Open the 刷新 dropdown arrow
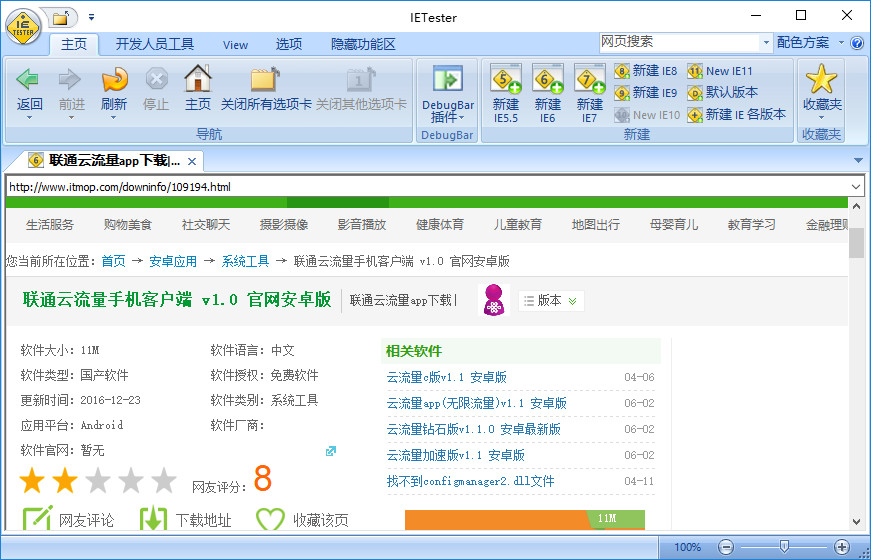This screenshot has width=871, height=560. coord(113,117)
